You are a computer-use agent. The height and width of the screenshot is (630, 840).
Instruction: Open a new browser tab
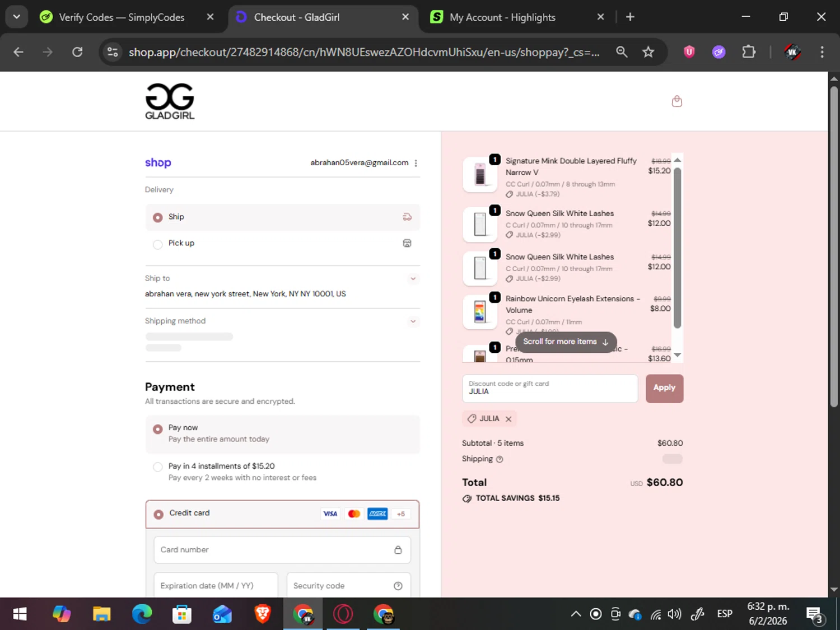tap(630, 17)
